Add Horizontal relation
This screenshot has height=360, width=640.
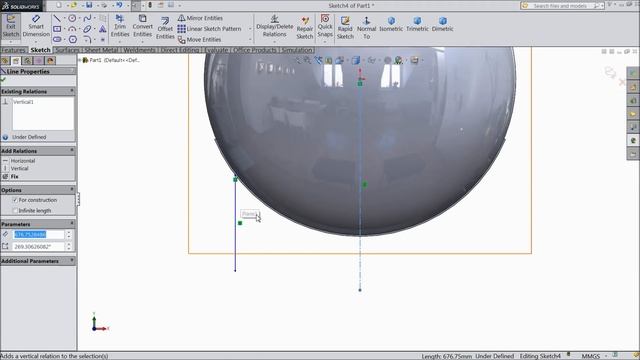[x=19, y=161]
